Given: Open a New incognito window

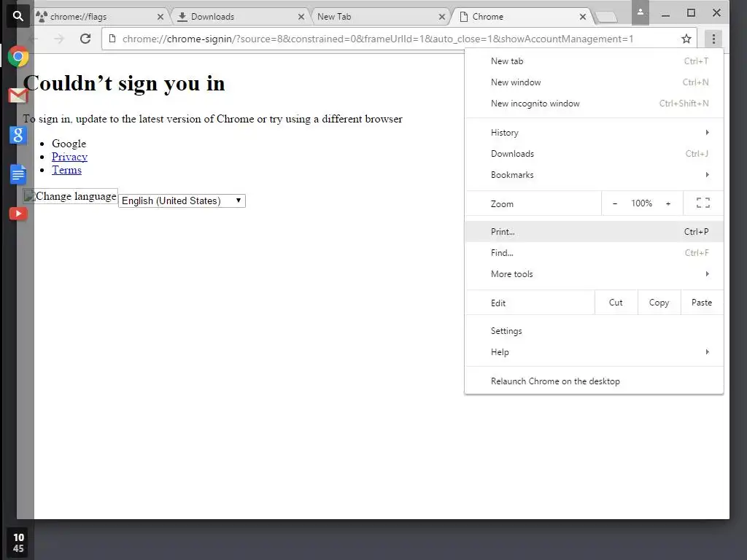Looking at the screenshot, I should pyautogui.click(x=594, y=104).
